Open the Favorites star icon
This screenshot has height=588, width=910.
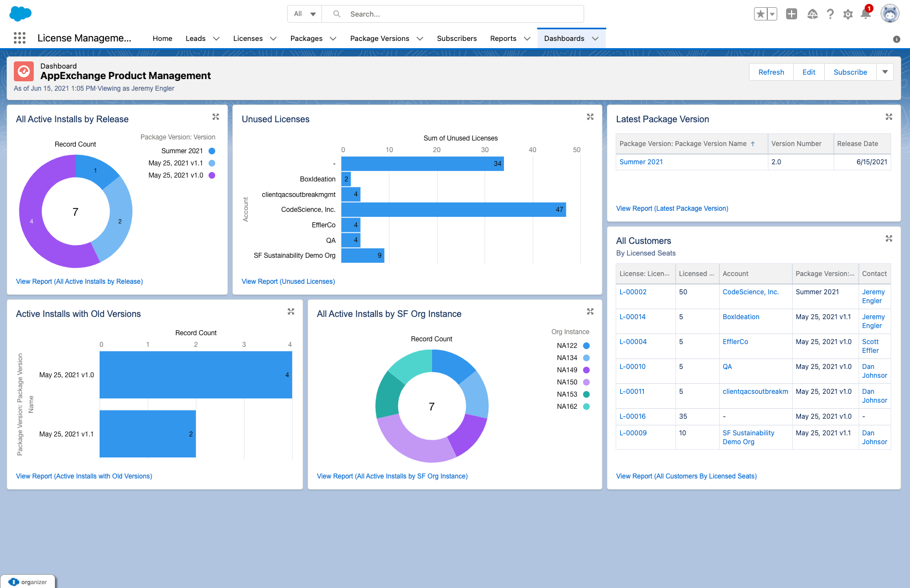point(761,14)
